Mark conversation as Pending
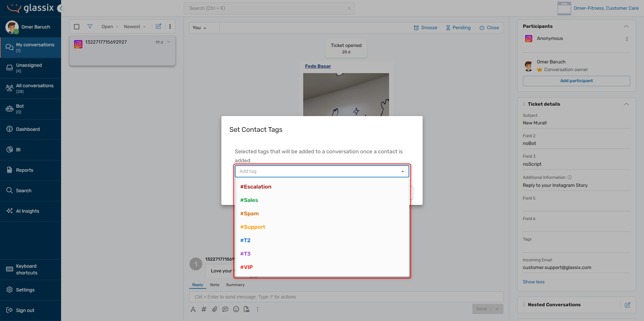 458,28
